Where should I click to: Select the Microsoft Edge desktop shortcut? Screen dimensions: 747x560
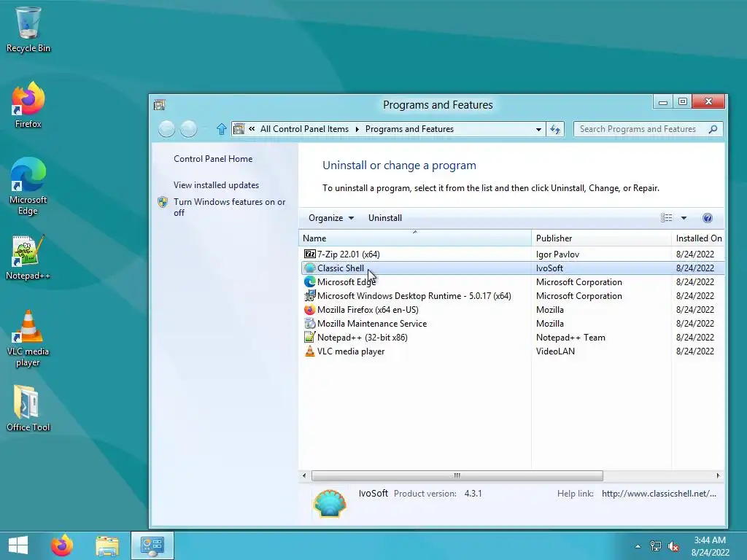click(28, 186)
